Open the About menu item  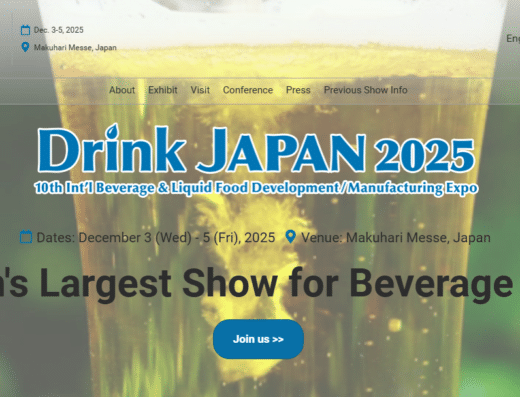tap(122, 90)
